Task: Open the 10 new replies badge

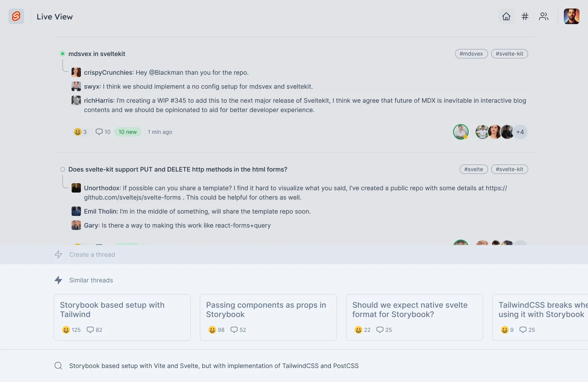Action: (x=128, y=132)
